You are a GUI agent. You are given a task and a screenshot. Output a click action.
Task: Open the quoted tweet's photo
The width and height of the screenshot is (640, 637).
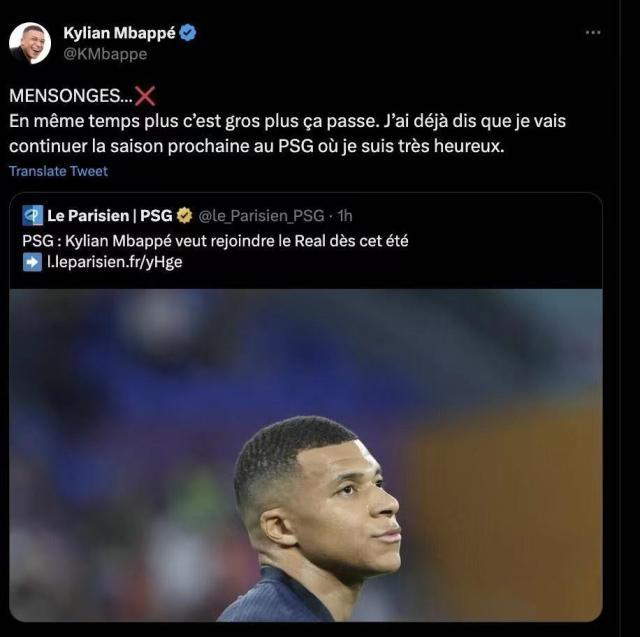306,455
